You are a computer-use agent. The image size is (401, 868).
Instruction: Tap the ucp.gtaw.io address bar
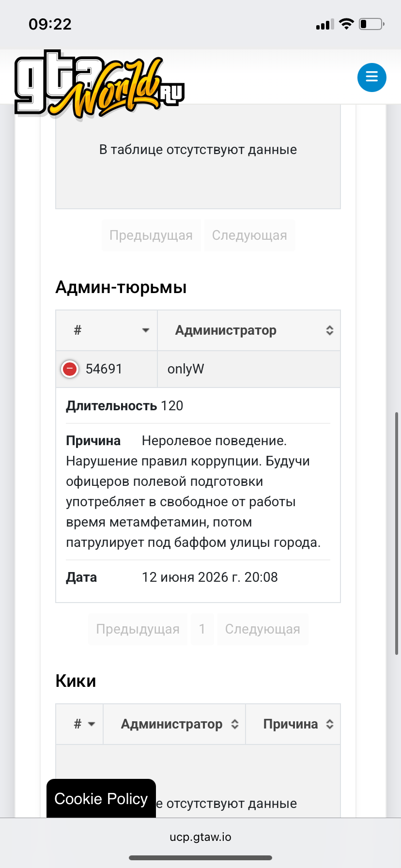pyautogui.click(x=200, y=837)
